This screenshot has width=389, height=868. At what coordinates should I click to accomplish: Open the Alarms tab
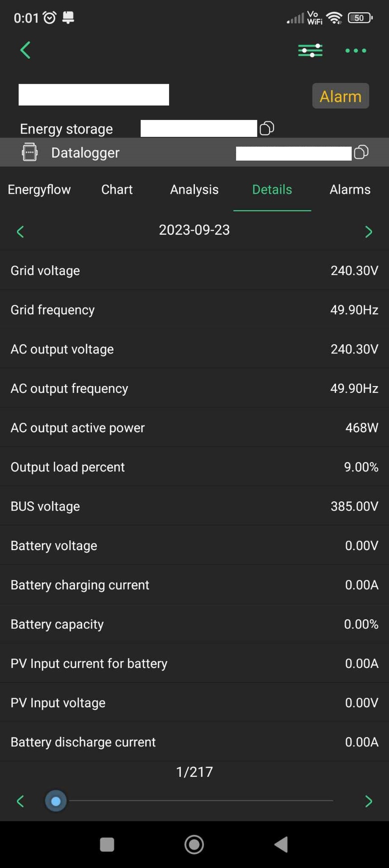(x=350, y=189)
